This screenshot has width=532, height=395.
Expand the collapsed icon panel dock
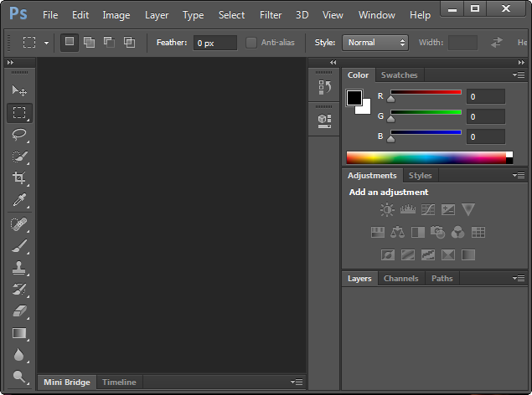333,62
